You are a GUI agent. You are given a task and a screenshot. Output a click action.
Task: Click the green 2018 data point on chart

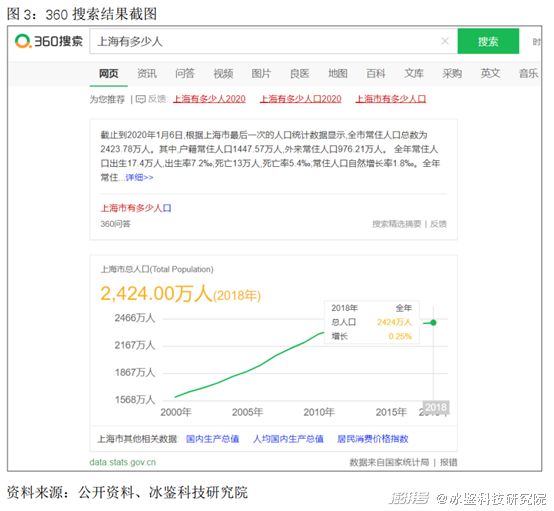[434, 323]
